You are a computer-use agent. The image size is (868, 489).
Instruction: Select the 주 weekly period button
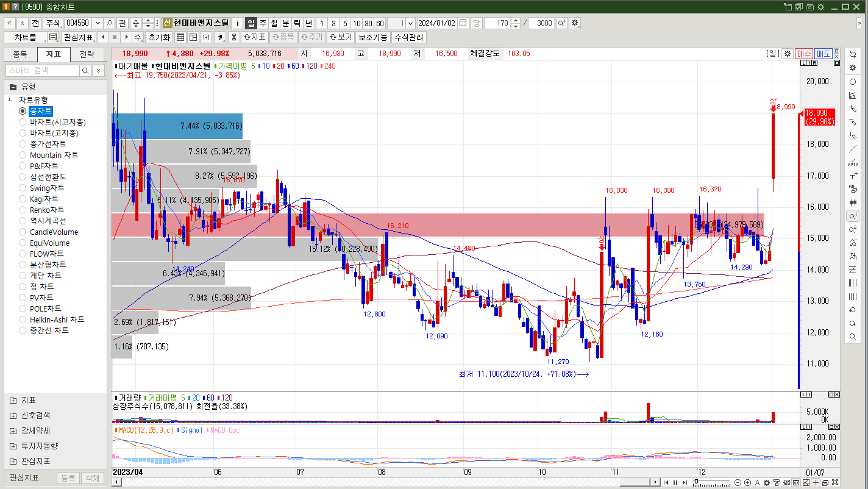coord(263,23)
